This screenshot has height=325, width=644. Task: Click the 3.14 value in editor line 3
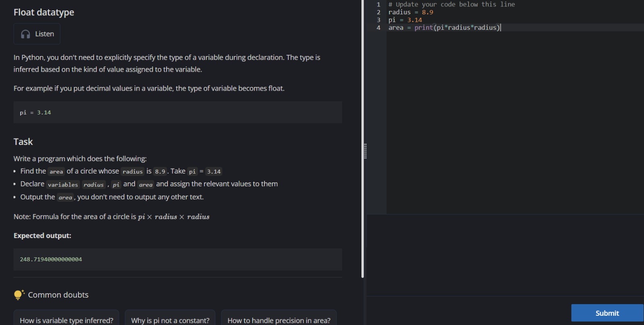414,20
